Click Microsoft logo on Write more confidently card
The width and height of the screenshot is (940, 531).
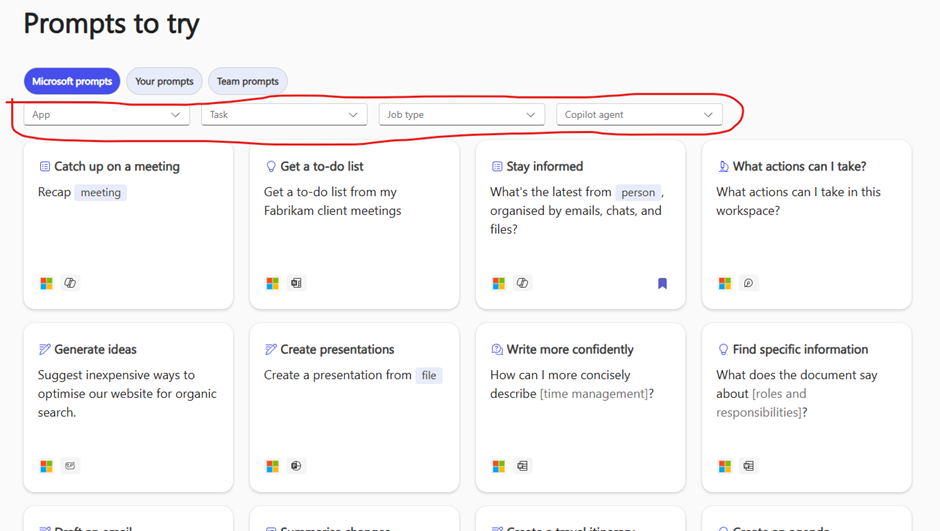point(498,466)
